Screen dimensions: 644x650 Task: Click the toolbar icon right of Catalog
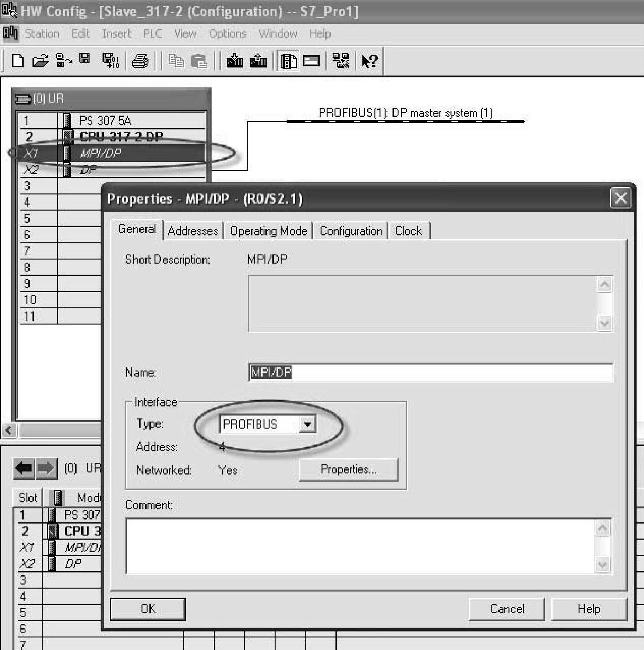tap(311, 61)
